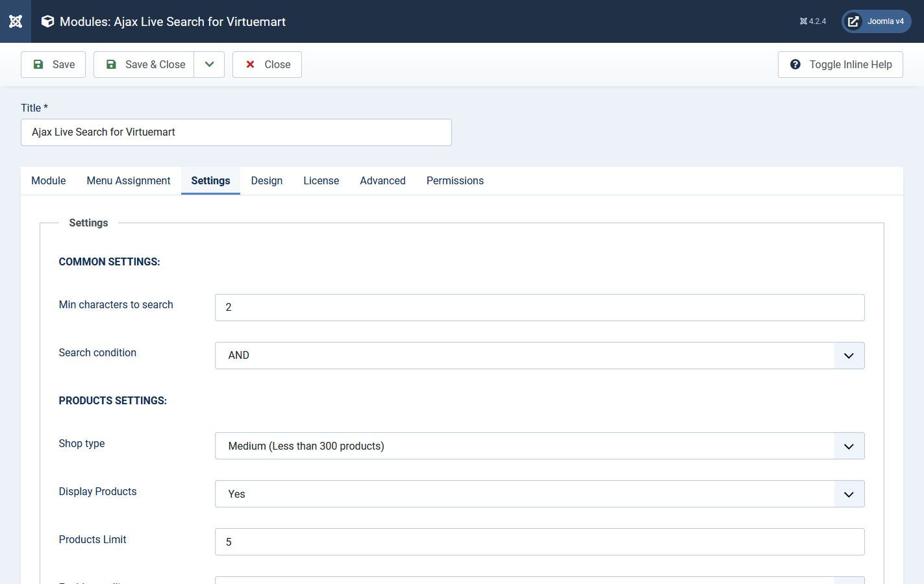Click the Shop type label
This screenshot has height=584, width=924.
[x=82, y=444]
